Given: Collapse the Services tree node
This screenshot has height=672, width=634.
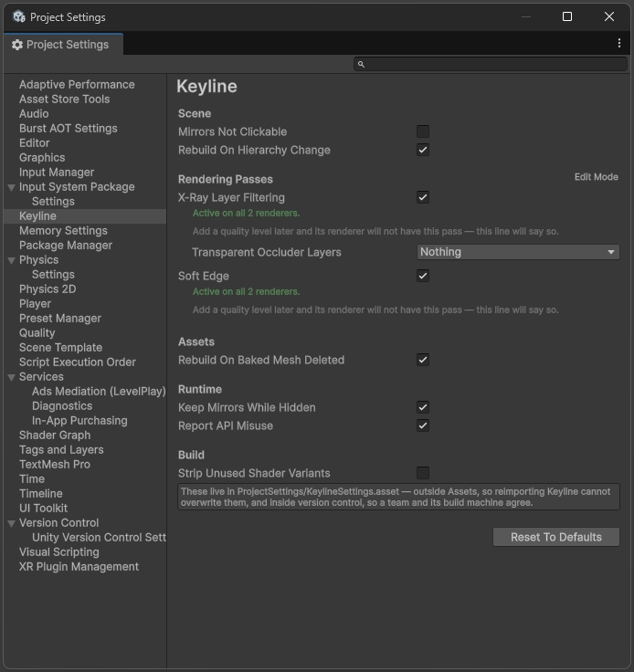Looking at the screenshot, I should click(x=12, y=377).
